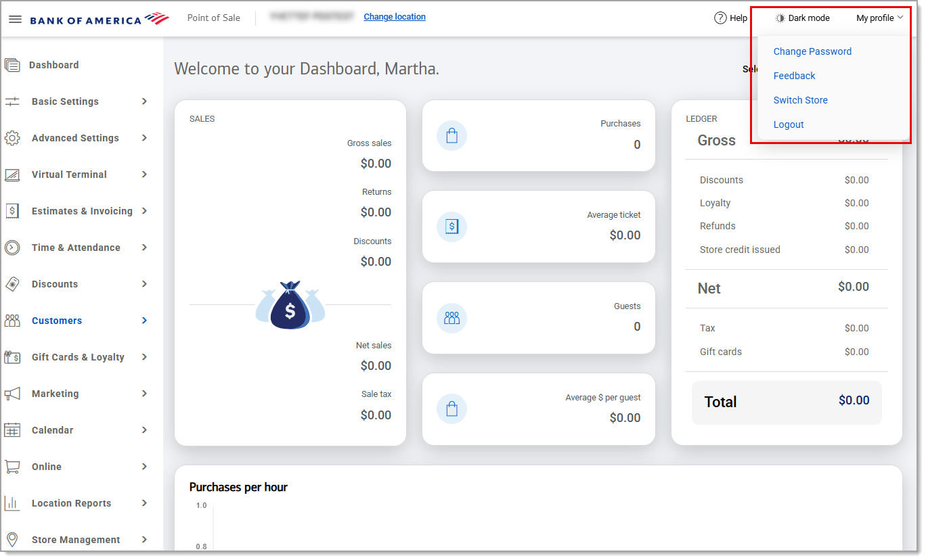Click the money bag sales icon
Viewport: 926px width, 560px height.
(x=290, y=305)
